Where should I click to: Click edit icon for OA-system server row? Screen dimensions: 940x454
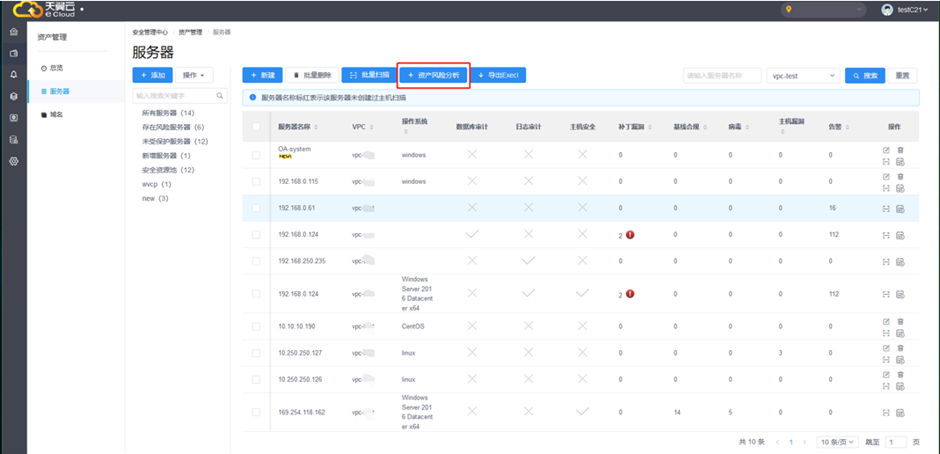[x=885, y=150]
